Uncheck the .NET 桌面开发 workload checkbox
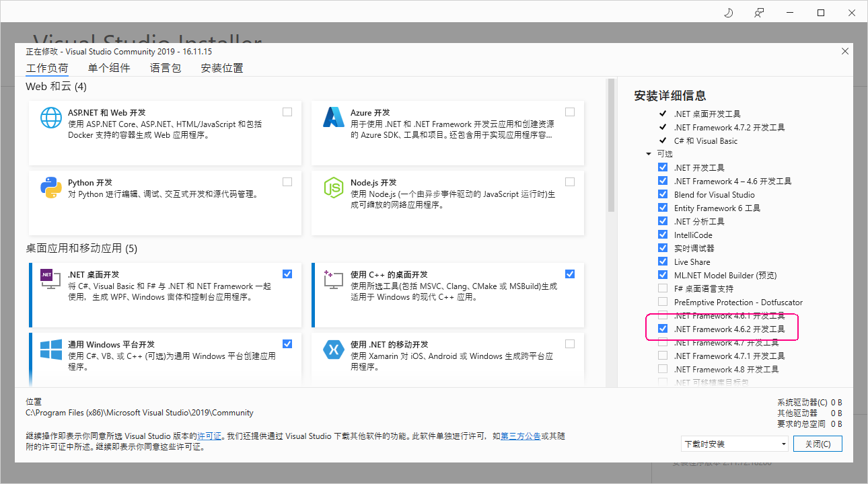The height and width of the screenshot is (484, 868). point(287,274)
